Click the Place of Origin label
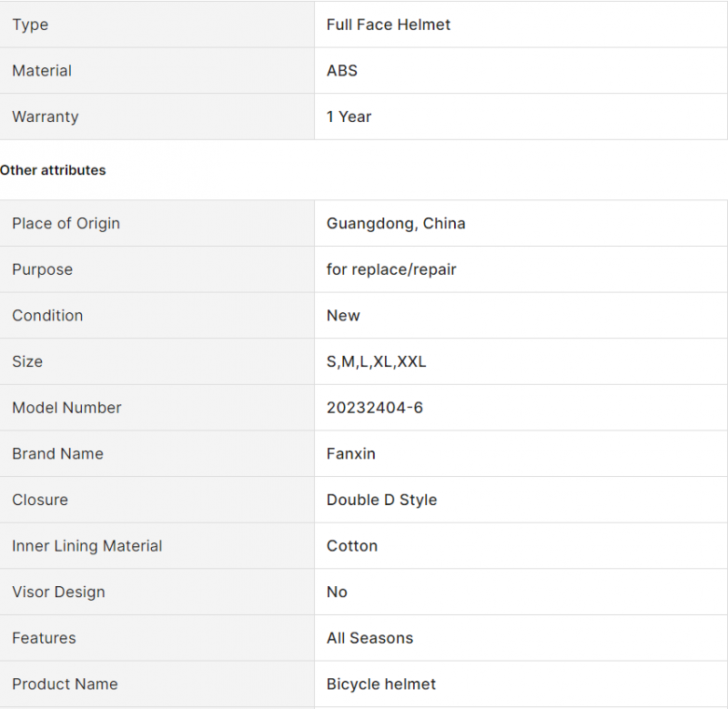Screen dimensions: 728x709 pyautogui.click(x=66, y=223)
